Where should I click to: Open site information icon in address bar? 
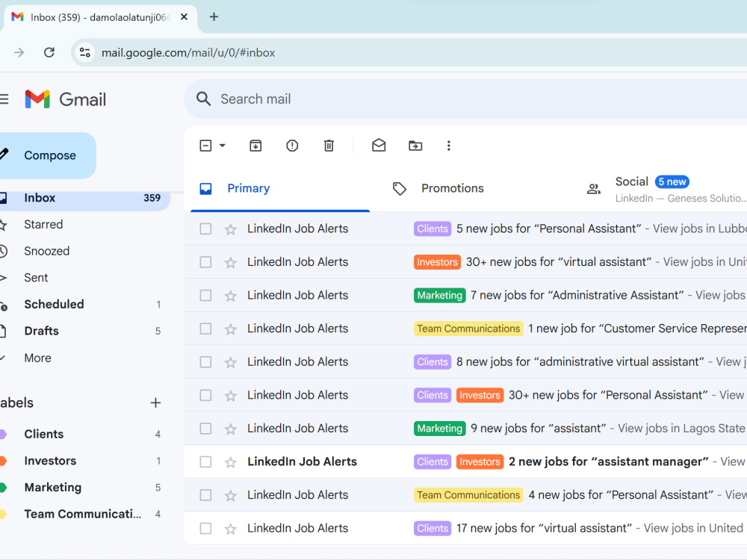pyautogui.click(x=85, y=52)
